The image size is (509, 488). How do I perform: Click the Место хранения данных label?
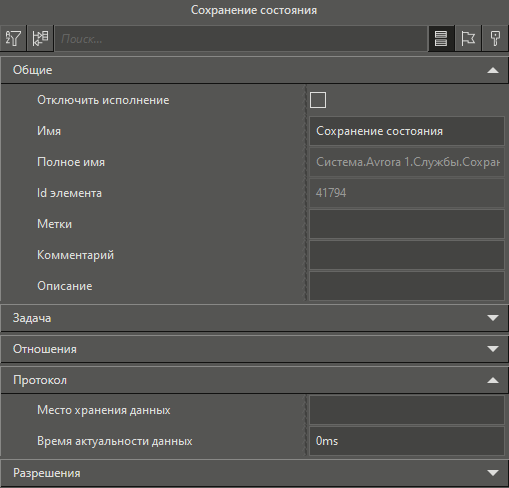point(104,410)
